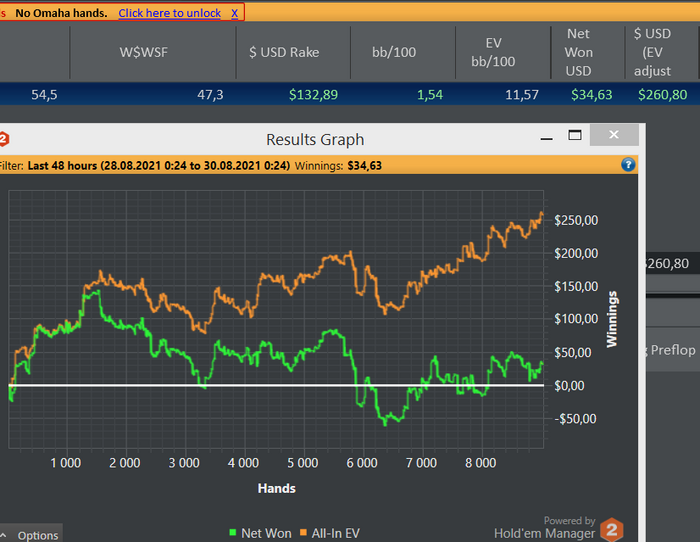
Task: Click the Hands axis title
Action: click(x=277, y=488)
